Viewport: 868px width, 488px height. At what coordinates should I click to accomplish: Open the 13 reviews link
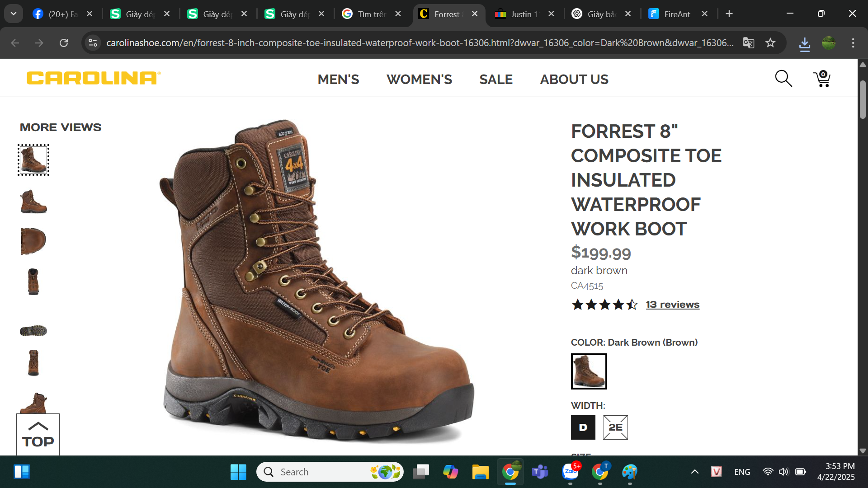pyautogui.click(x=672, y=305)
